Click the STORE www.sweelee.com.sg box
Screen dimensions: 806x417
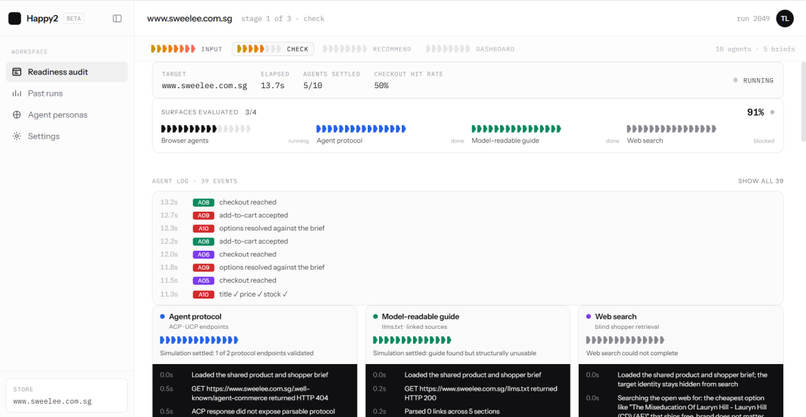point(66,396)
